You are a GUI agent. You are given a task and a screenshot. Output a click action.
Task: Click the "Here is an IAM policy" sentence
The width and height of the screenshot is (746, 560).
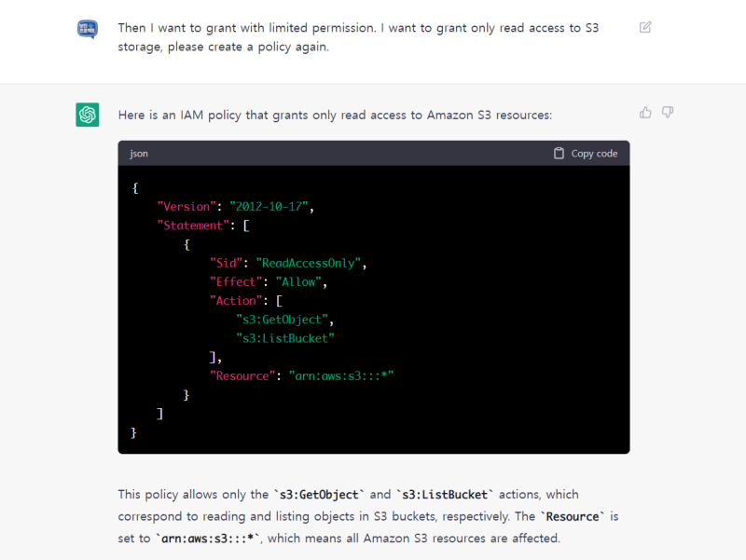335,116
